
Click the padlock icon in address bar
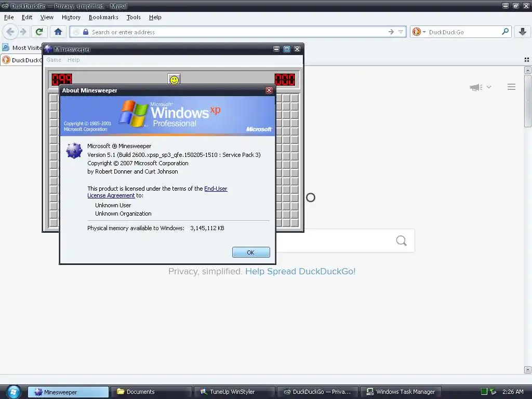point(86,32)
